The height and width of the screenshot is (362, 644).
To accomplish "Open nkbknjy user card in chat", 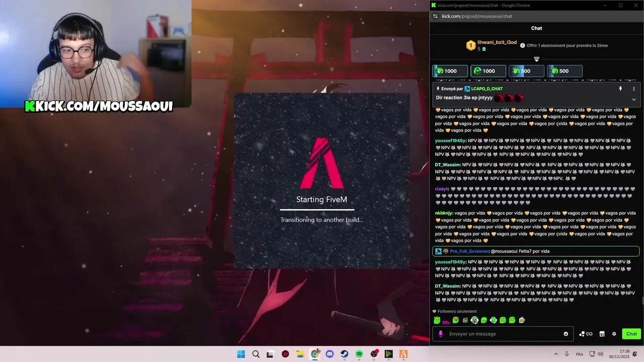I will coord(444,213).
